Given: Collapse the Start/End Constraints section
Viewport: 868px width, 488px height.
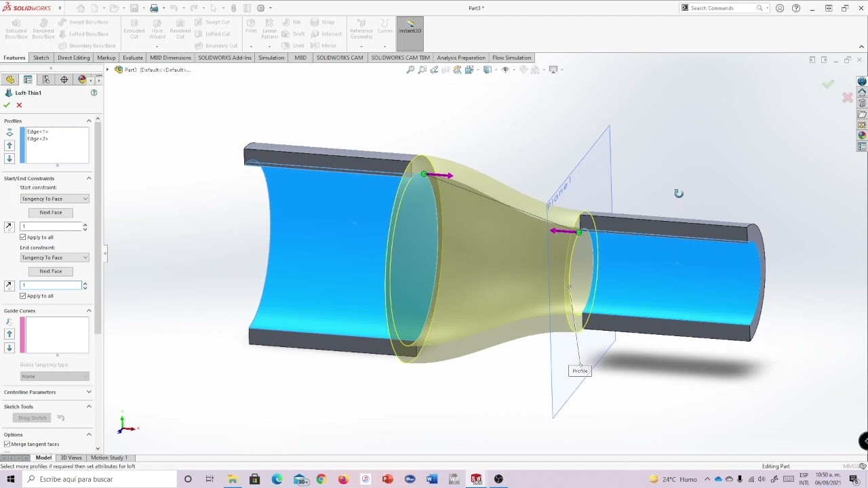Looking at the screenshot, I should 89,178.
